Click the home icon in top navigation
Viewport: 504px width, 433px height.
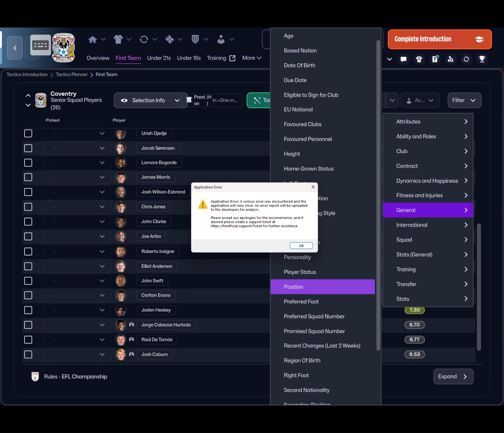coord(92,39)
